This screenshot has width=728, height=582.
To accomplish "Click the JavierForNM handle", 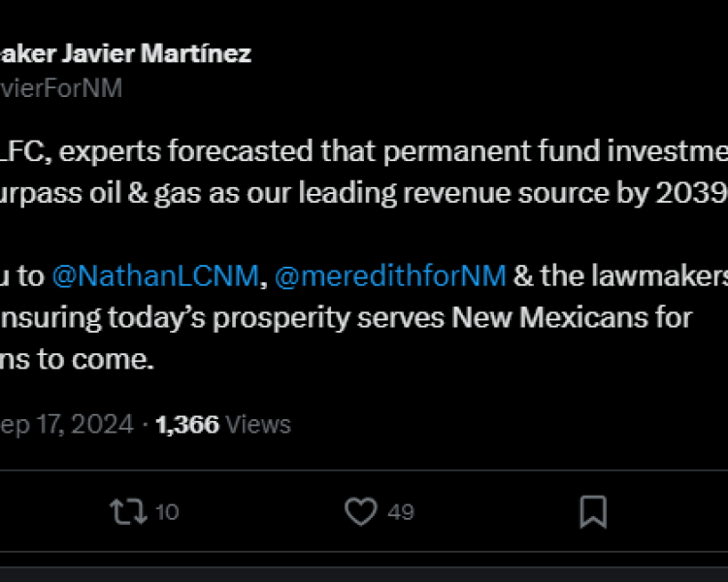I will [x=61, y=88].
